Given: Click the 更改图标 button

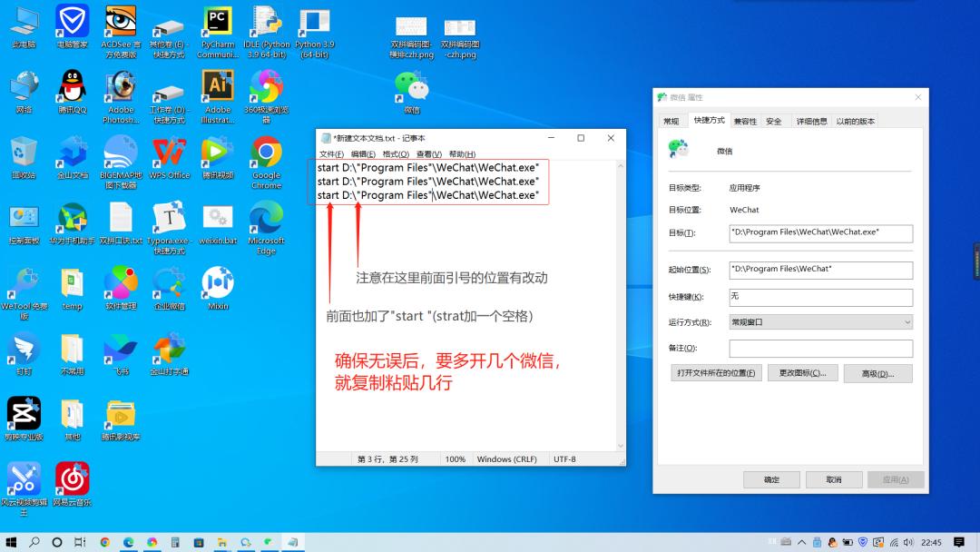Looking at the screenshot, I should tap(802, 372).
